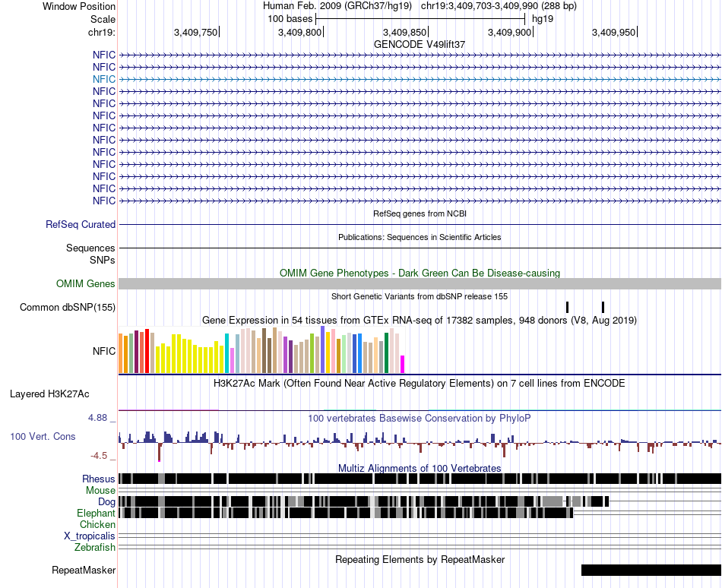Click the Scale label
Image resolution: width=722 pixels, height=588 pixels.
pyautogui.click(x=103, y=19)
